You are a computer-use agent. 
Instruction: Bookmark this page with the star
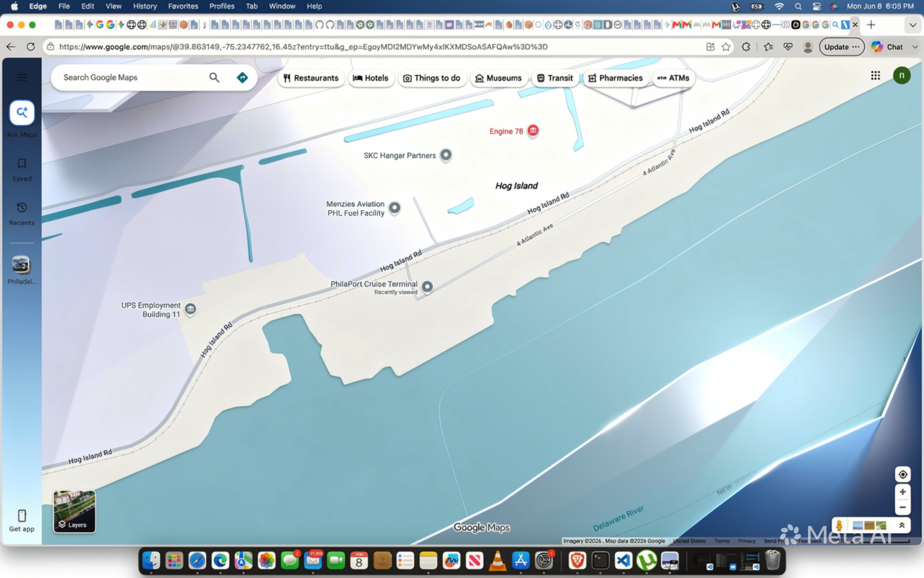(x=726, y=47)
